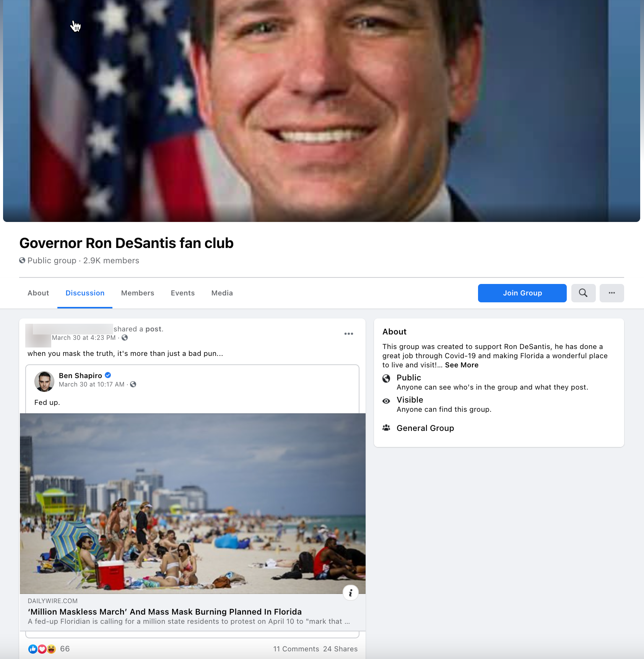Screen dimensions: 644x659
Task: Open the shared post's three-dot options menu
Action: coord(349,334)
